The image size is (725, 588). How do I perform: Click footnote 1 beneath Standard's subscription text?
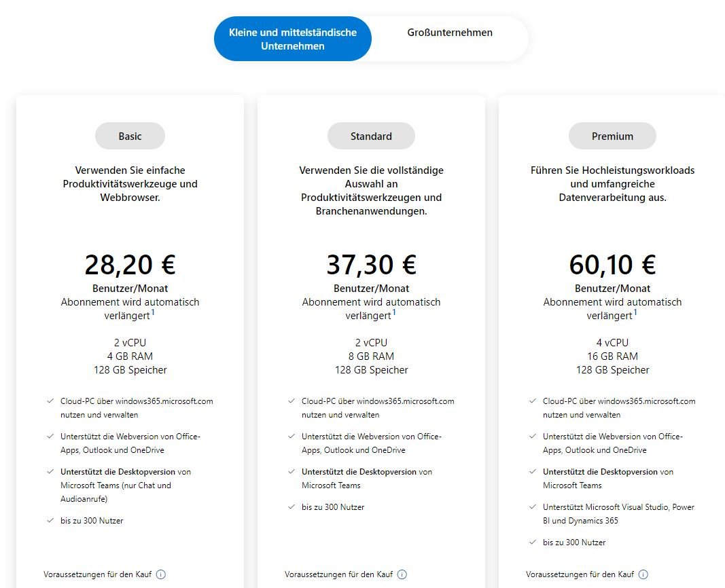coord(394,311)
